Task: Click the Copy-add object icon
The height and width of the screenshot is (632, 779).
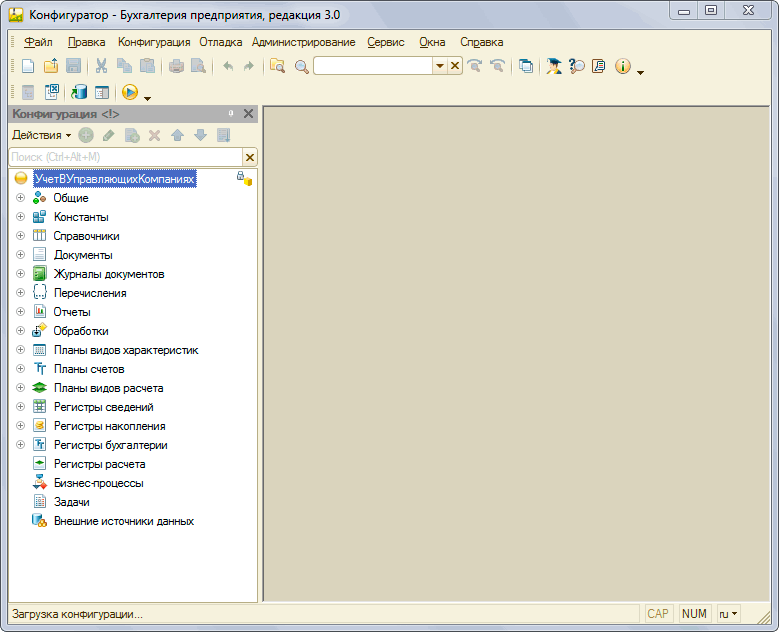Action: click(132, 135)
